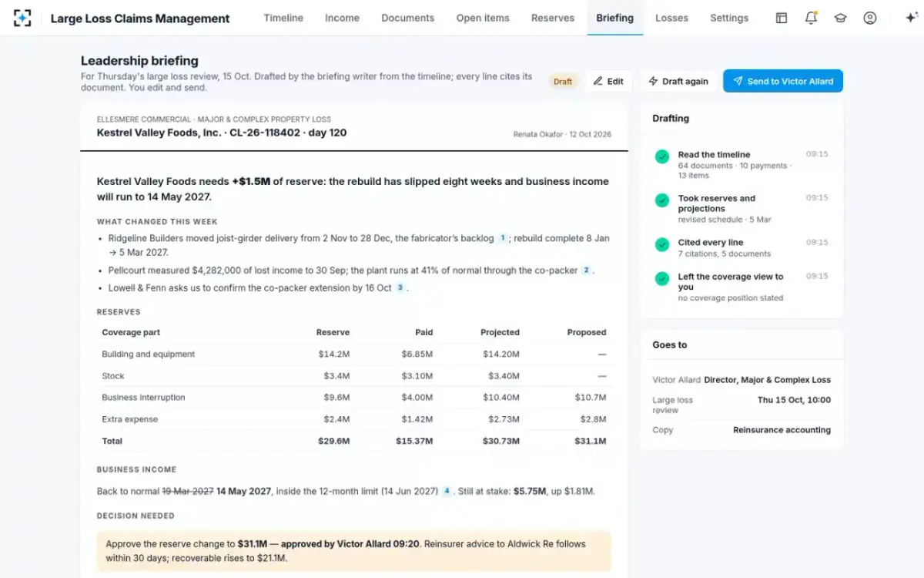
Task: Click the Building and equipment row label
Action: click(149, 355)
